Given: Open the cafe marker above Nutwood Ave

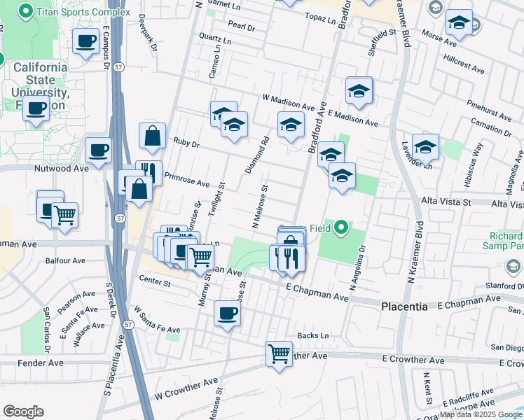Looking at the screenshot, I should [x=99, y=153].
